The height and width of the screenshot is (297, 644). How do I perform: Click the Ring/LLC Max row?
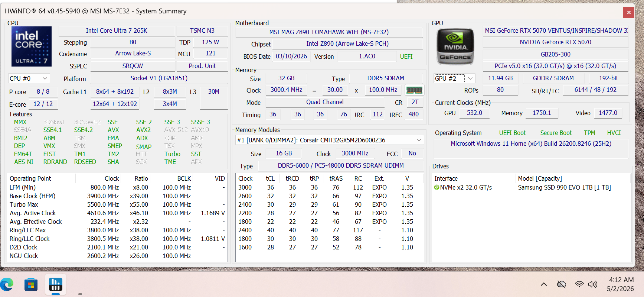point(117,230)
